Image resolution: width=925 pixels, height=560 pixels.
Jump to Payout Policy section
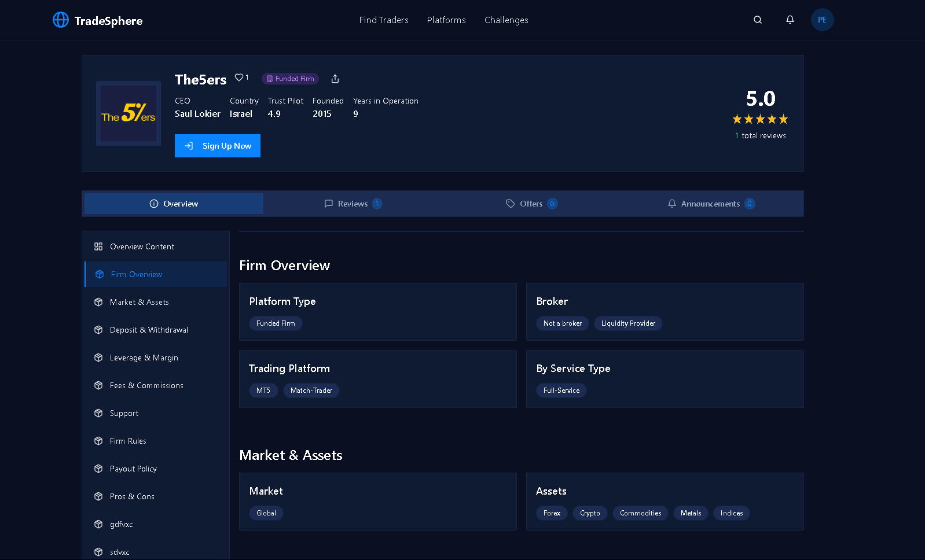tap(156, 469)
